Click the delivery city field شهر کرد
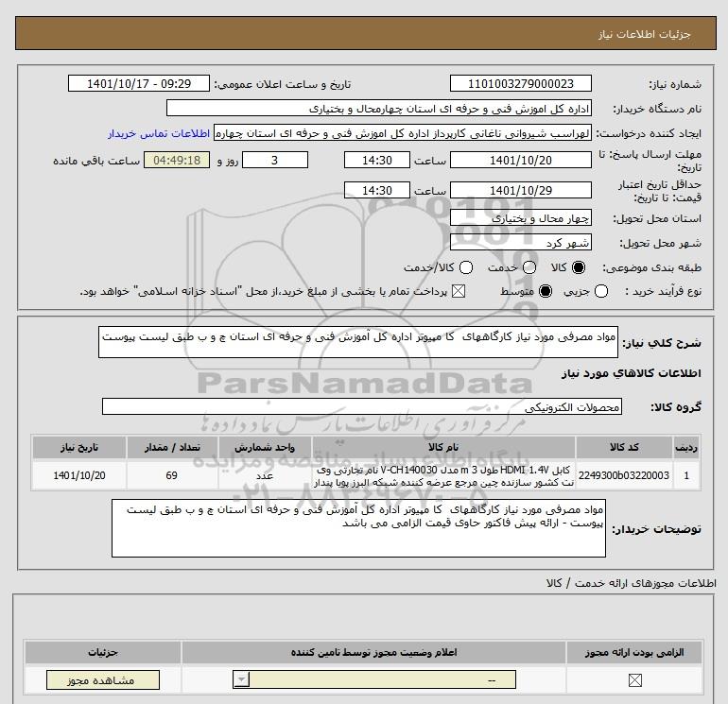 click(x=520, y=243)
